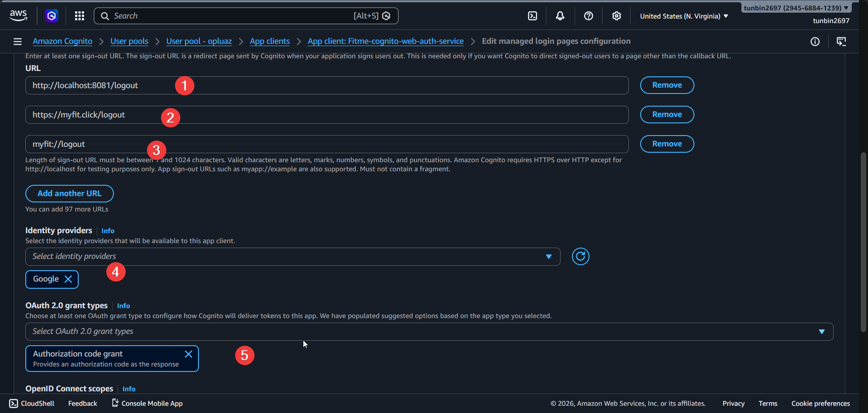Remove the Google identity provider tag
The width and height of the screenshot is (868, 413).
click(x=69, y=279)
